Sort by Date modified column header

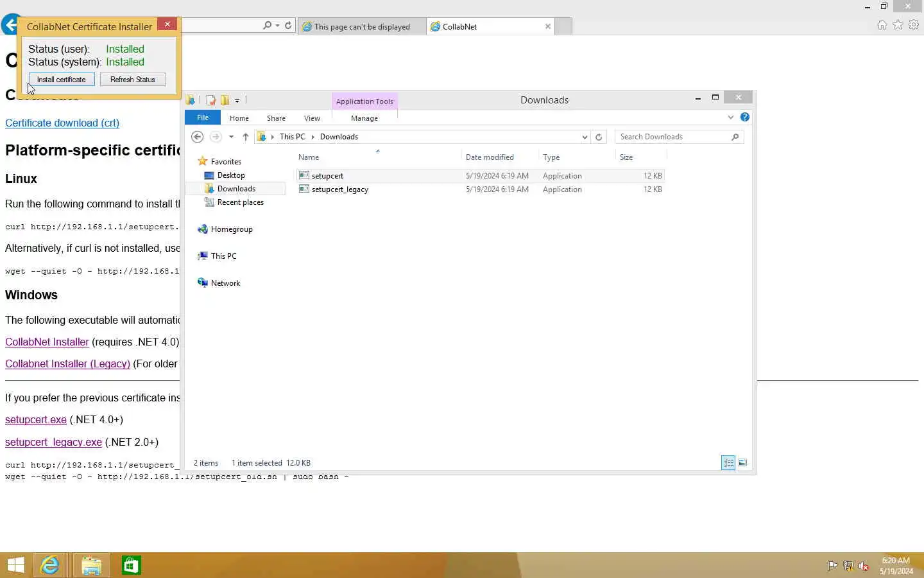point(499,157)
